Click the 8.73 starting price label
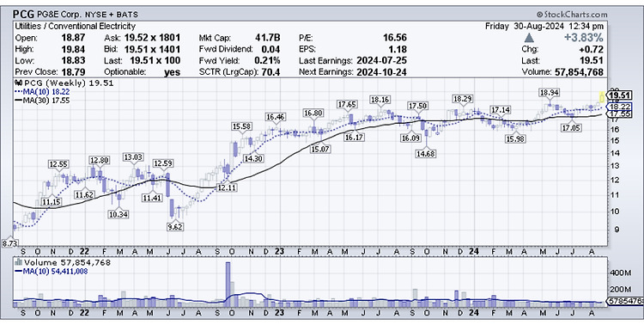Screen dimensions: 644x325 pos(9,243)
